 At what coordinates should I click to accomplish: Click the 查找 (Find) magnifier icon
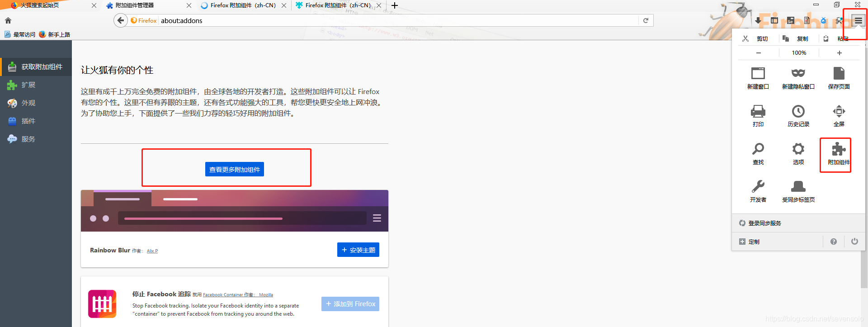(758, 154)
